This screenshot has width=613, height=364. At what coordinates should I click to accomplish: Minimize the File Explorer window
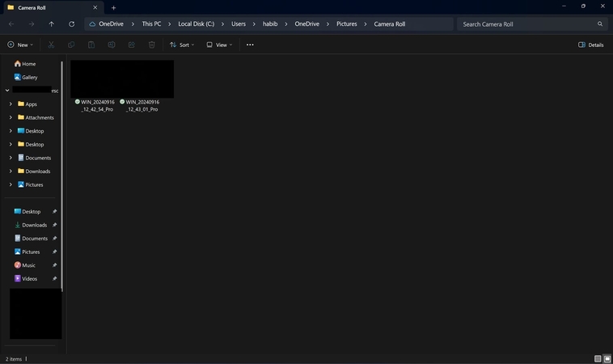(564, 6)
